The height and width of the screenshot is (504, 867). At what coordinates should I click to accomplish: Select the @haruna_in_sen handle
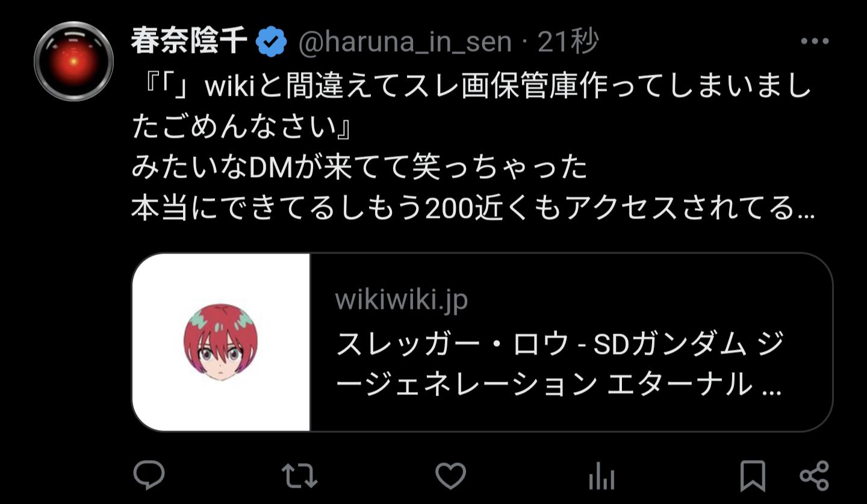(x=405, y=42)
